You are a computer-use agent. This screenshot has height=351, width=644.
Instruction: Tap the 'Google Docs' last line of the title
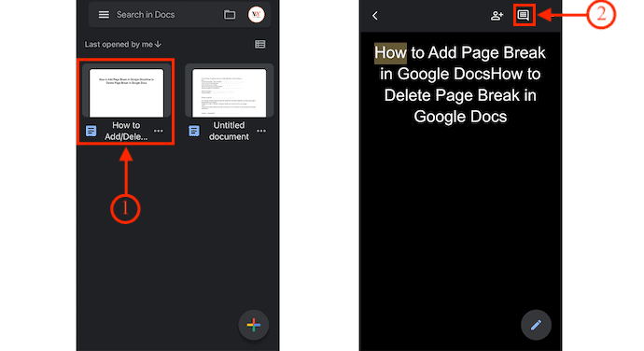(x=460, y=117)
